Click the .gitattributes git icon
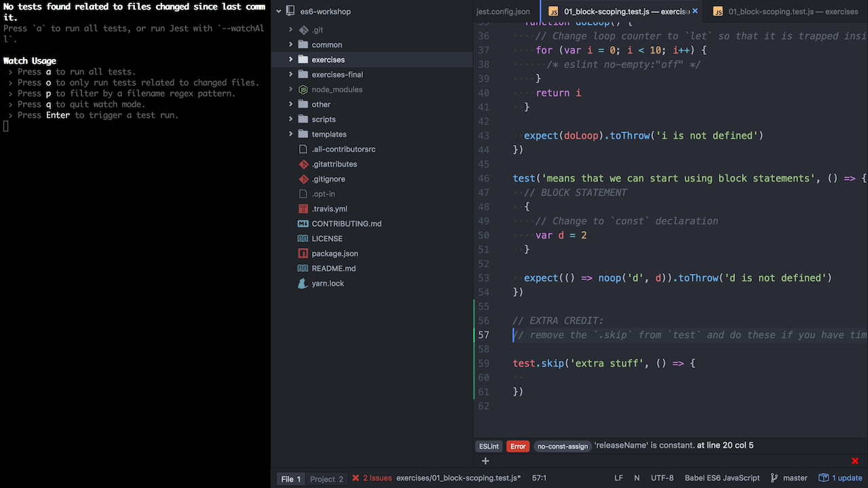The image size is (868, 488). click(303, 164)
